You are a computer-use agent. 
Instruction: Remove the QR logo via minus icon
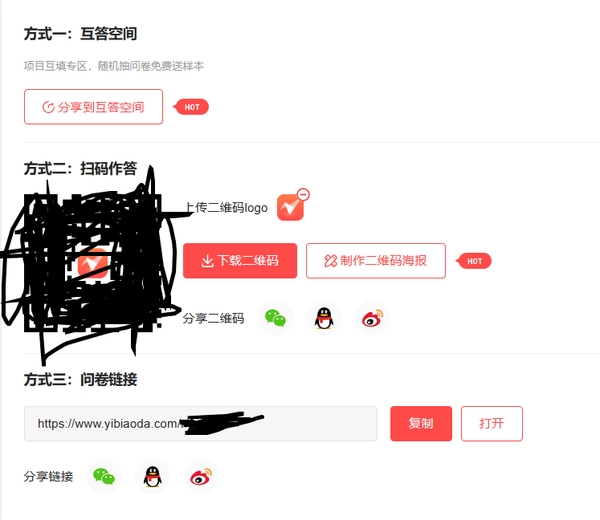click(303, 195)
